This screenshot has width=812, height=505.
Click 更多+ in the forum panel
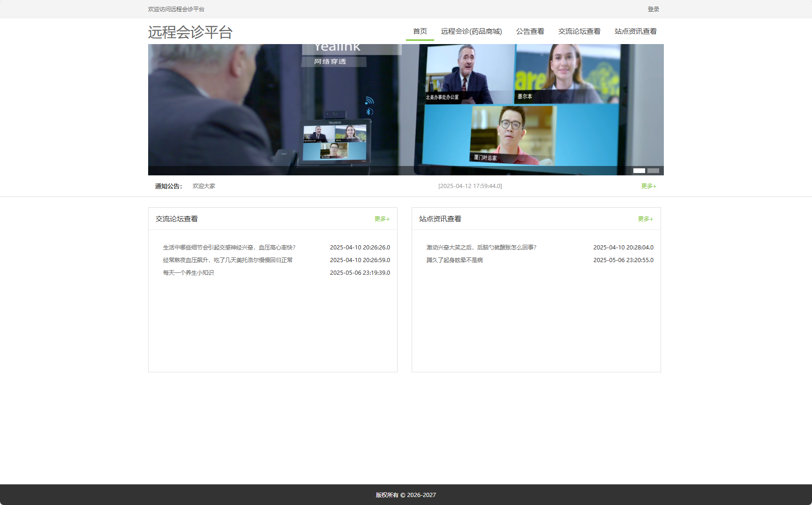point(382,219)
